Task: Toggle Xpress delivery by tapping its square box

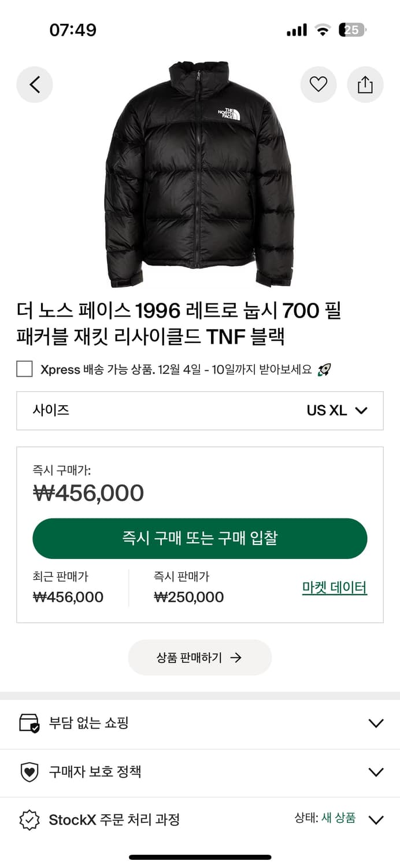Action: tap(24, 369)
